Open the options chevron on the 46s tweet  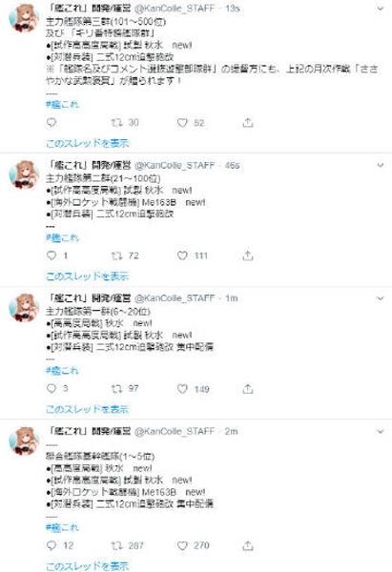point(380,165)
